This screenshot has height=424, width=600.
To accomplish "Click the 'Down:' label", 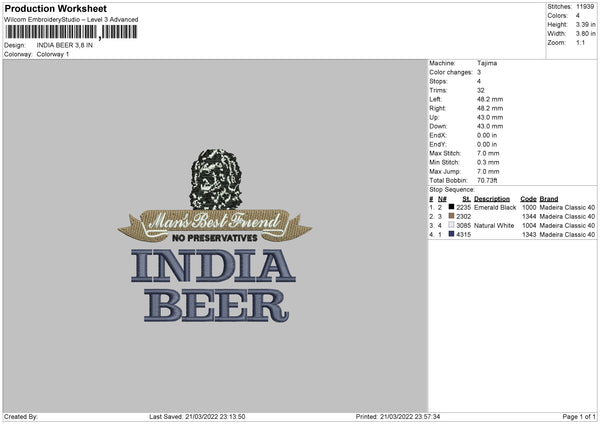I will click(x=438, y=126).
